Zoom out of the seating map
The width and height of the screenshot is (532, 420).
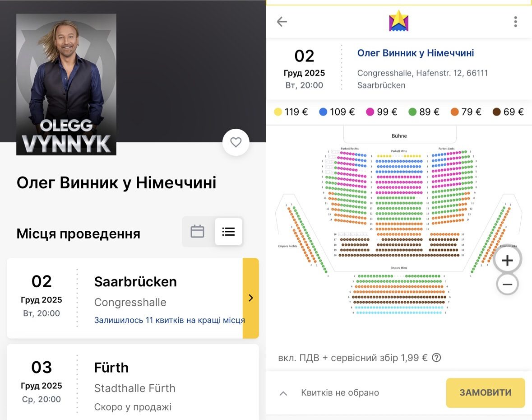[x=507, y=285]
